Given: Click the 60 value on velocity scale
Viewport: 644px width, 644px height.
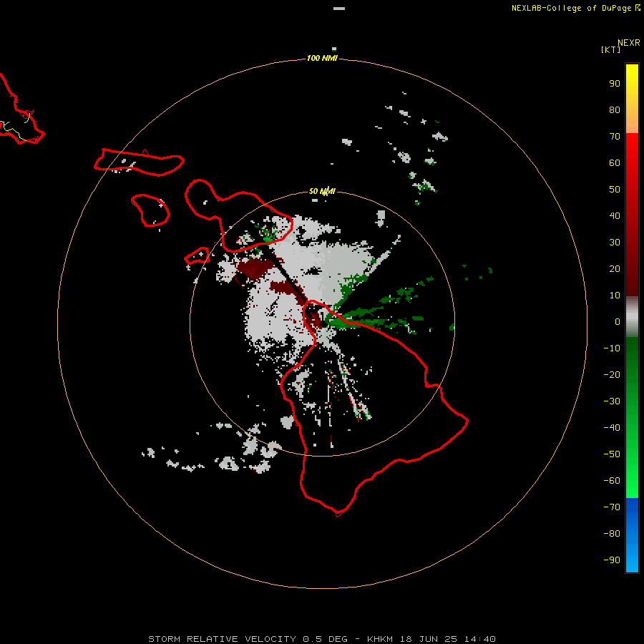Looking at the screenshot, I should [x=615, y=162].
